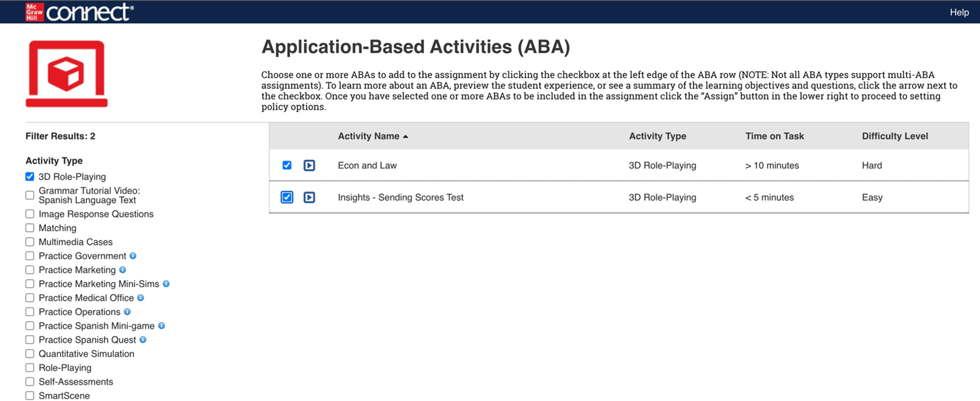980x401 pixels.
Task: Uncheck the Econ and Law row checkbox
Action: (287, 165)
